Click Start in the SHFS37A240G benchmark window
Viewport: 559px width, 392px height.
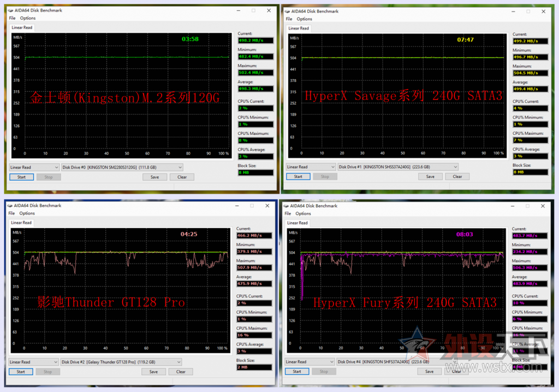click(297, 371)
